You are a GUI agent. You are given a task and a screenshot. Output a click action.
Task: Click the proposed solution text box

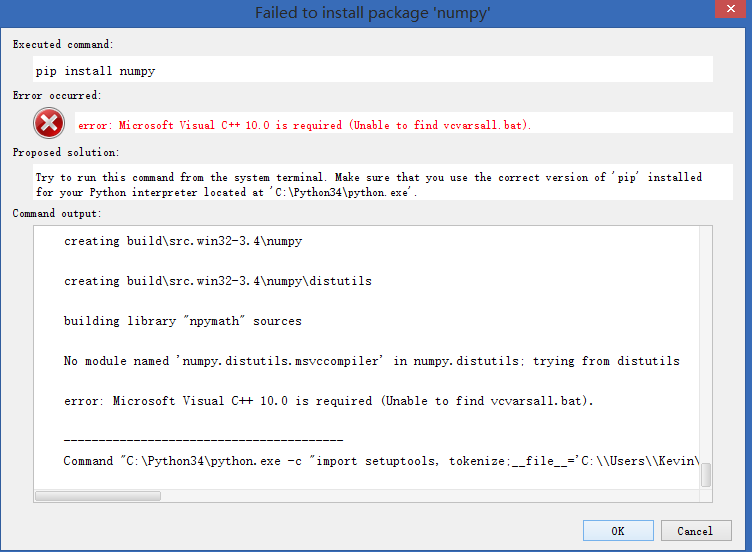tap(383, 182)
